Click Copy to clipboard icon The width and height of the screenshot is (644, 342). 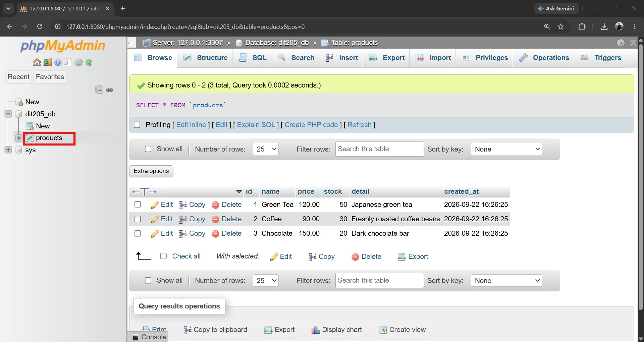[187, 330]
